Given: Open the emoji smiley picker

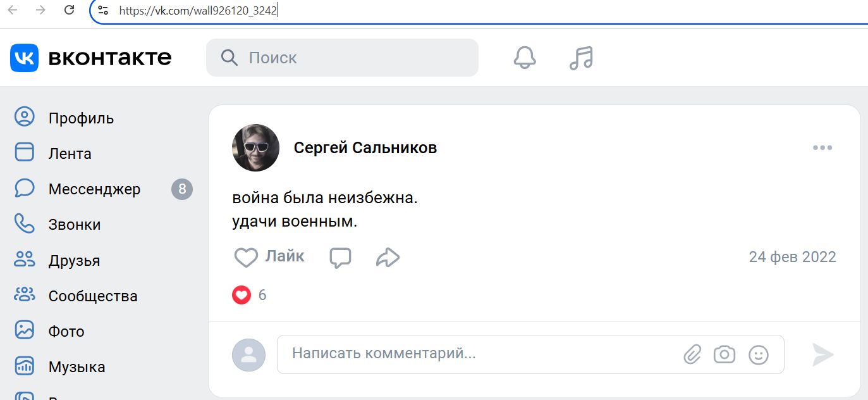Looking at the screenshot, I should tap(758, 354).
